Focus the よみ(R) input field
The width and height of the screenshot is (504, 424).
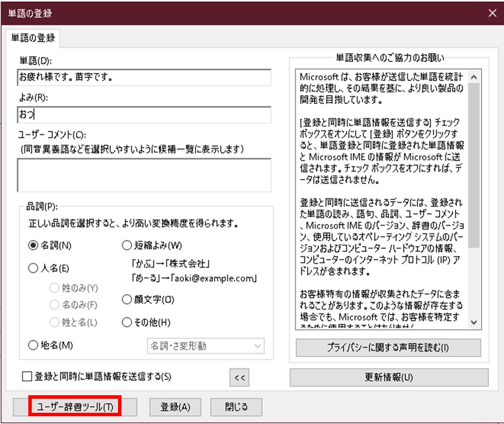pos(143,115)
